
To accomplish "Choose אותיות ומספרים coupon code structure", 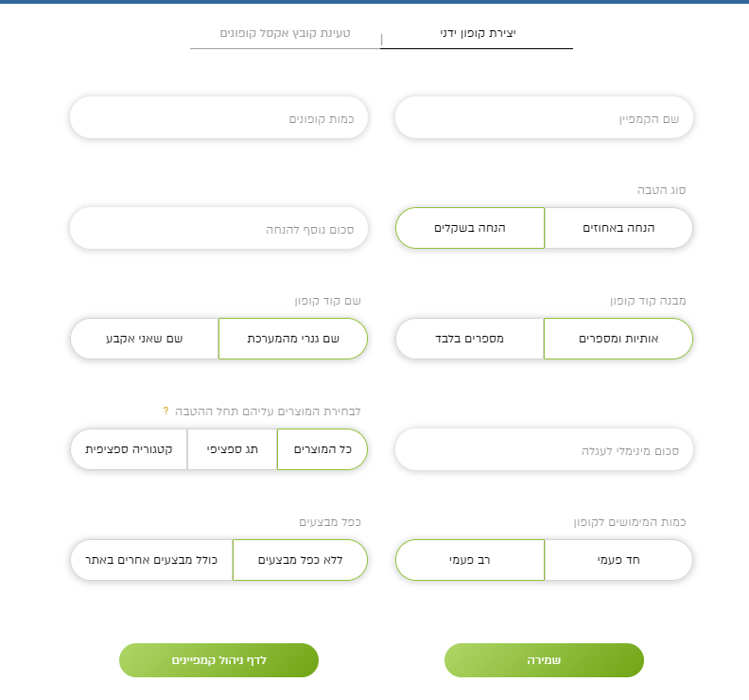I will [618, 339].
